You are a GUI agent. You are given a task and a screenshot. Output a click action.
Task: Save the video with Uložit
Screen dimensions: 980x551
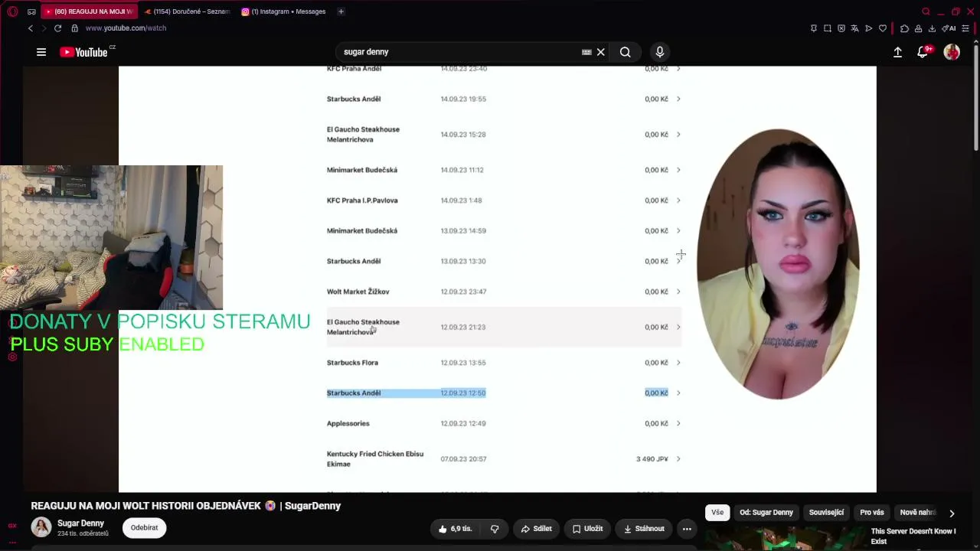click(588, 529)
